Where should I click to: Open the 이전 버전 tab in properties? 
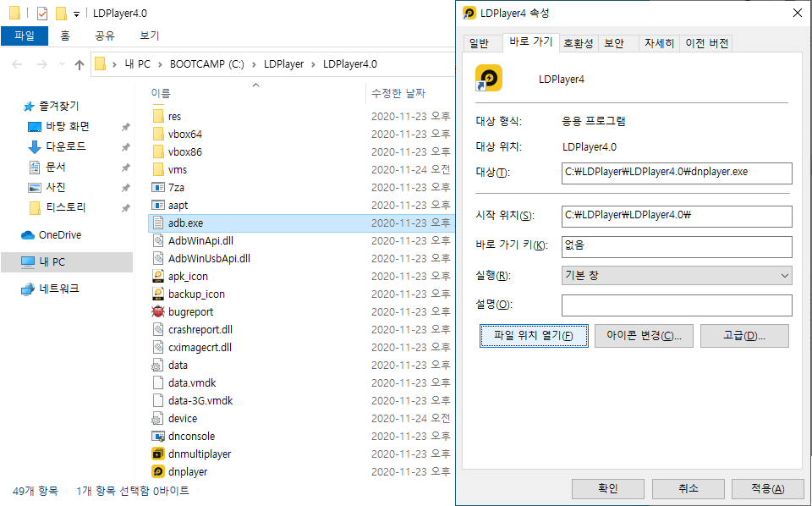(706, 43)
